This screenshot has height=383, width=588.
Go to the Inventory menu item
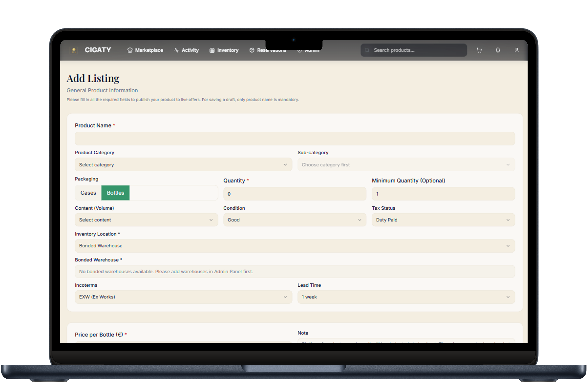228,50
